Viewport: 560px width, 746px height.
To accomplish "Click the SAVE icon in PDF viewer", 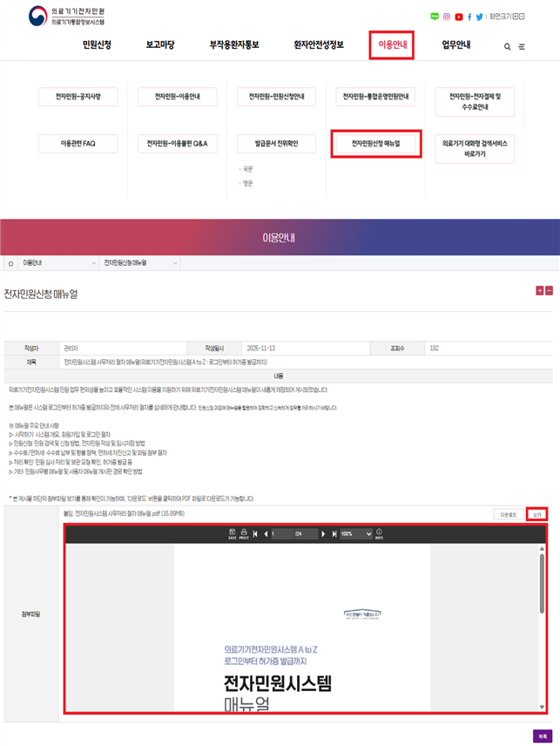I will (233, 533).
